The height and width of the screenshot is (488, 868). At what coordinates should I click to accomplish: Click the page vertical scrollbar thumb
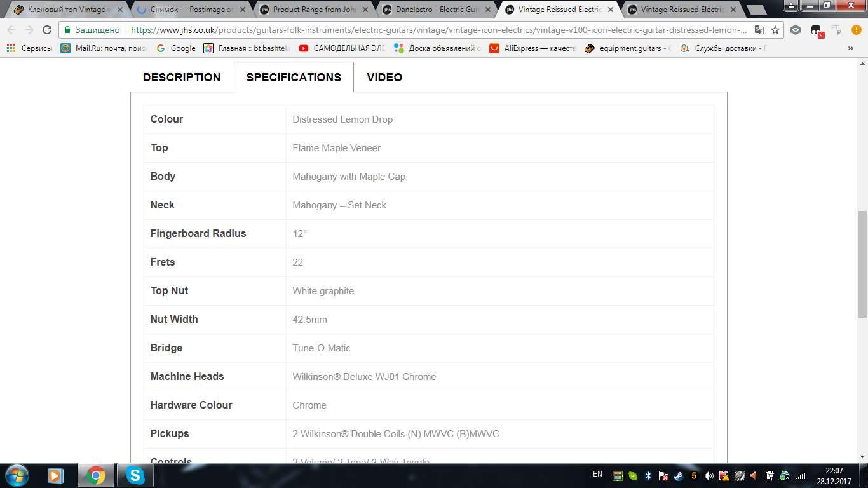tap(862, 264)
